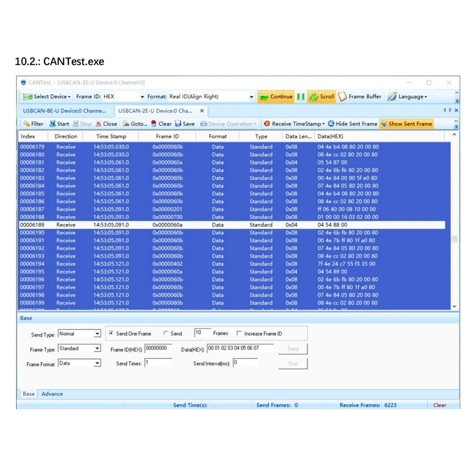Viewport: 476px width, 476px height.
Task: Toggle the Scroll option
Action: point(321,97)
